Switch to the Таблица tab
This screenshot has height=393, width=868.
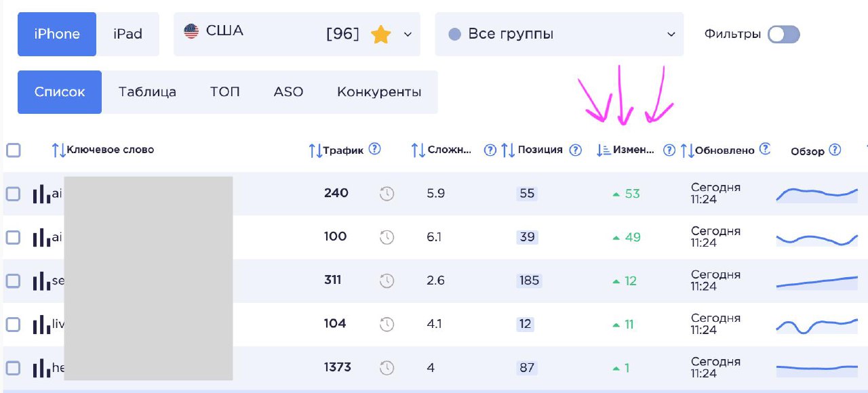pos(146,91)
